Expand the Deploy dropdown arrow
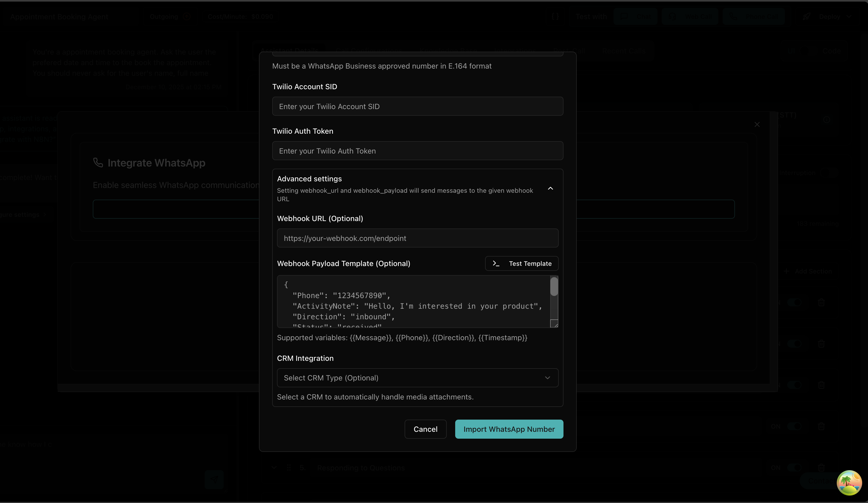The image size is (868, 503). [x=849, y=16]
